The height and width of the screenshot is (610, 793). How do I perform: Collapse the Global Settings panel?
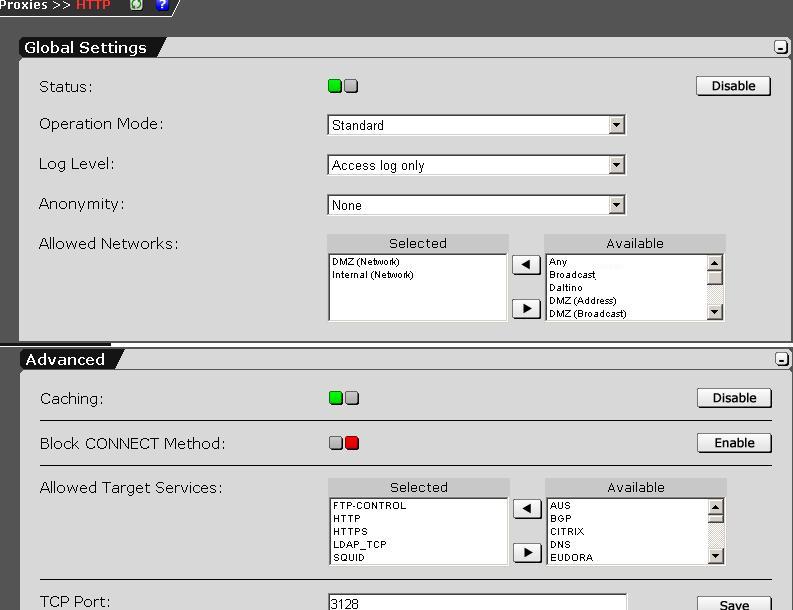coord(781,47)
